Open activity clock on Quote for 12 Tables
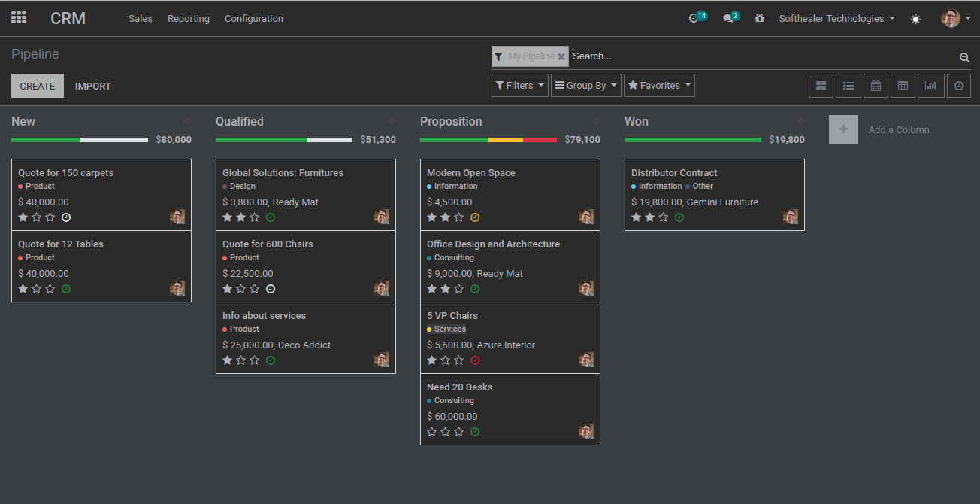This screenshot has width=980, height=504. 66,289
